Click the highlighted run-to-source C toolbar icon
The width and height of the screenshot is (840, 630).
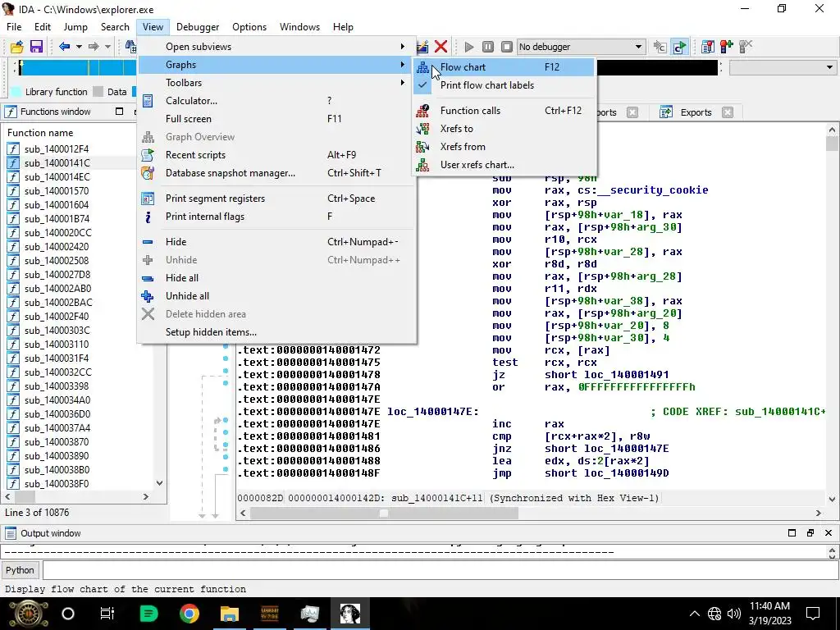(x=679, y=47)
